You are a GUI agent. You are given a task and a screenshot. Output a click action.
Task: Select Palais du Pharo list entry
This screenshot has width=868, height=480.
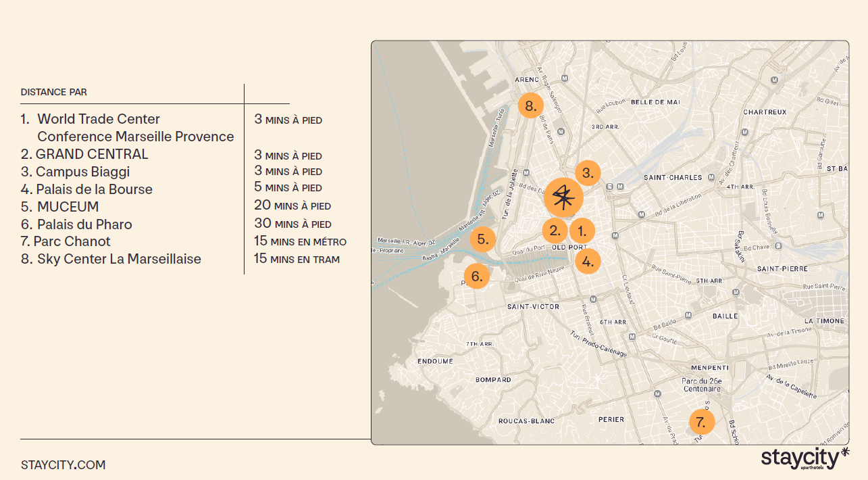[x=84, y=224]
